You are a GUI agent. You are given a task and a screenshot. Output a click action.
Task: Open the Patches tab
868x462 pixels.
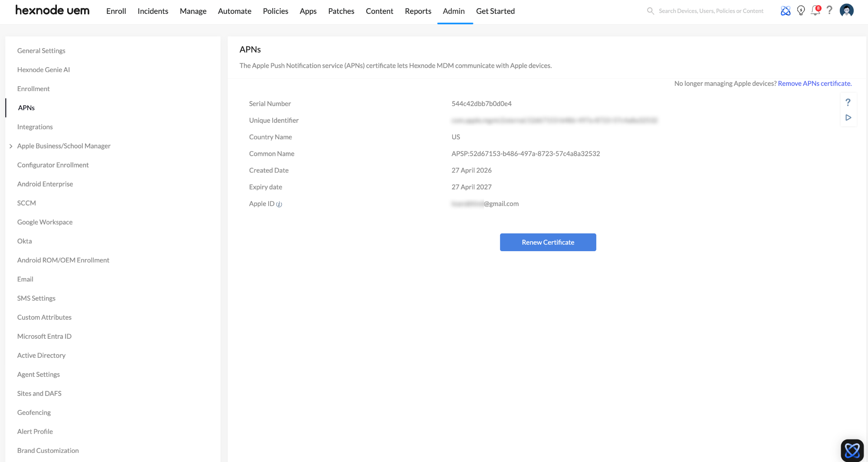(341, 11)
